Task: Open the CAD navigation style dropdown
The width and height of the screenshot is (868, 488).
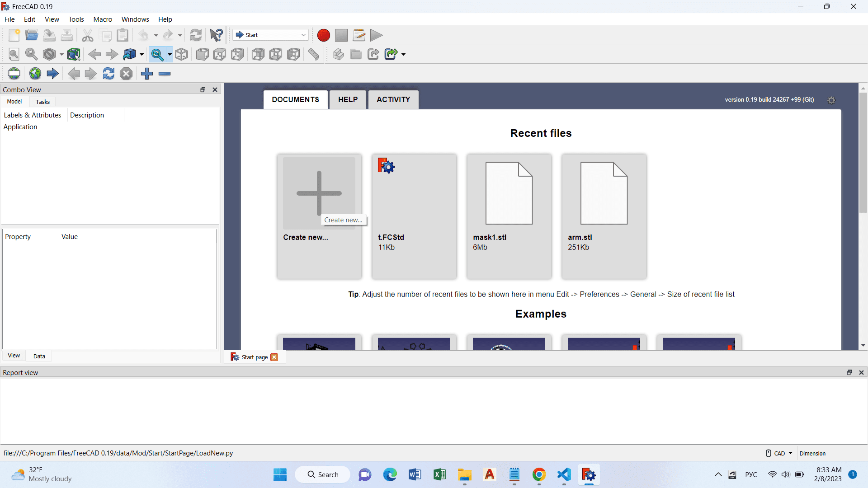Action: pyautogui.click(x=780, y=453)
